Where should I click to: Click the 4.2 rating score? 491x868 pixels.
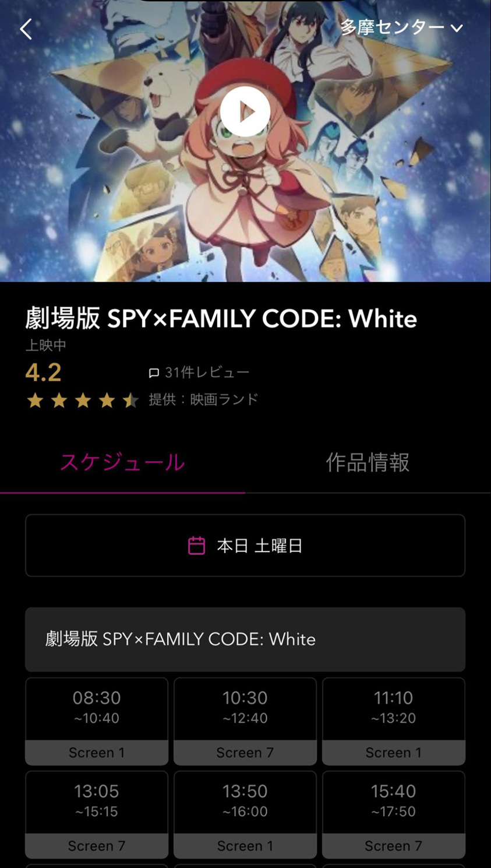[44, 372]
